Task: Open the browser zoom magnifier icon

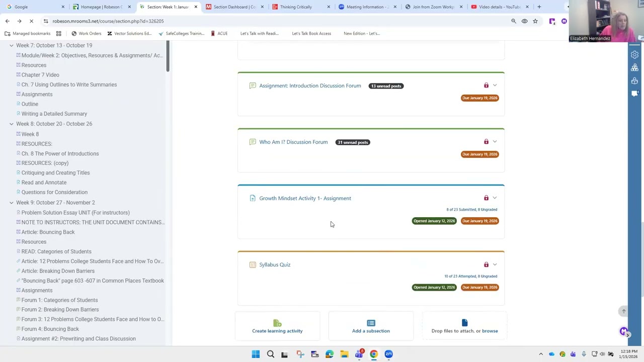Action: click(514, 21)
